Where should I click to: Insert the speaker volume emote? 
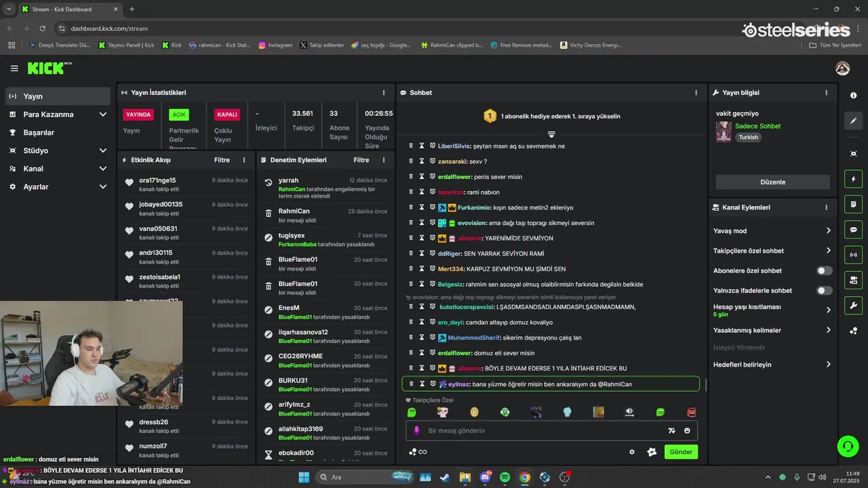[629, 412]
